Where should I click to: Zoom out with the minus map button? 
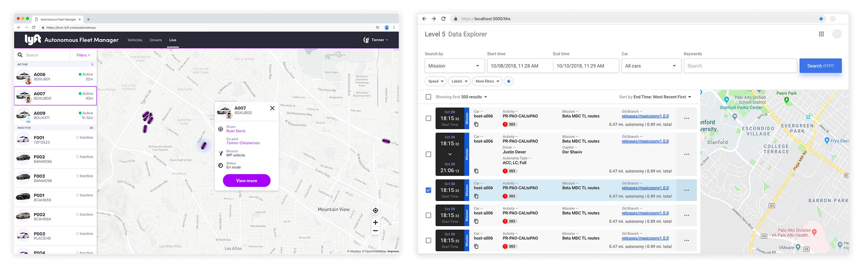click(375, 231)
